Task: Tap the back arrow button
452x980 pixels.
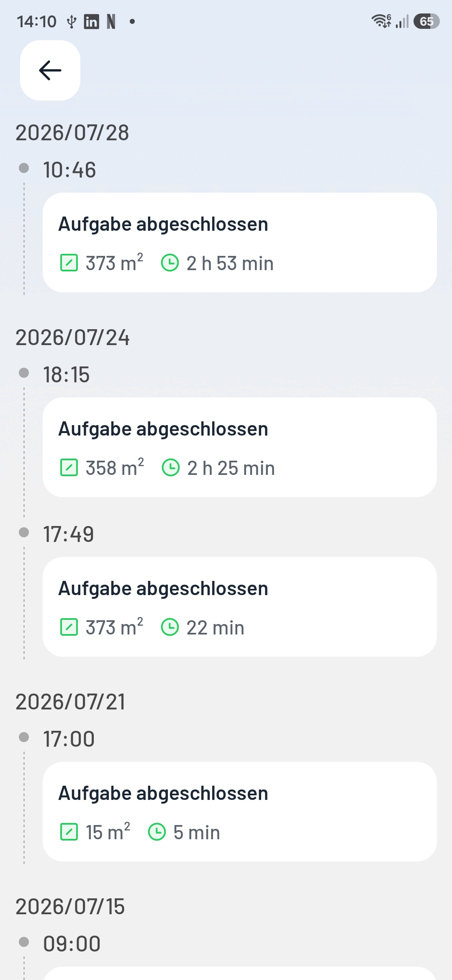Action: click(x=50, y=70)
